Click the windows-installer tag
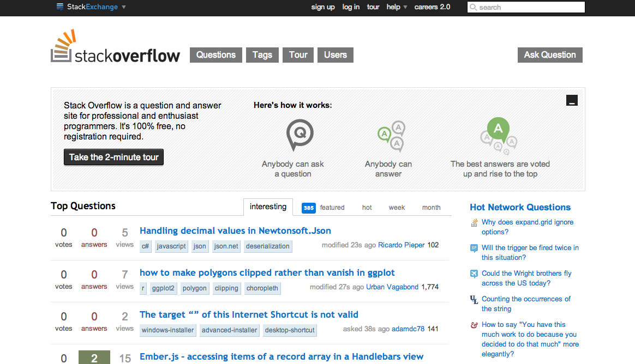Screen dimensions: 635x364 point(167,330)
